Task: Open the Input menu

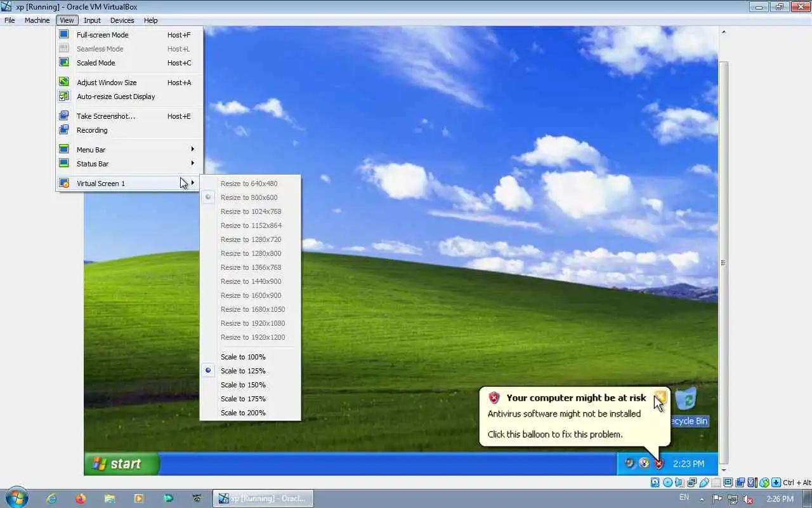Action: pos(92,20)
